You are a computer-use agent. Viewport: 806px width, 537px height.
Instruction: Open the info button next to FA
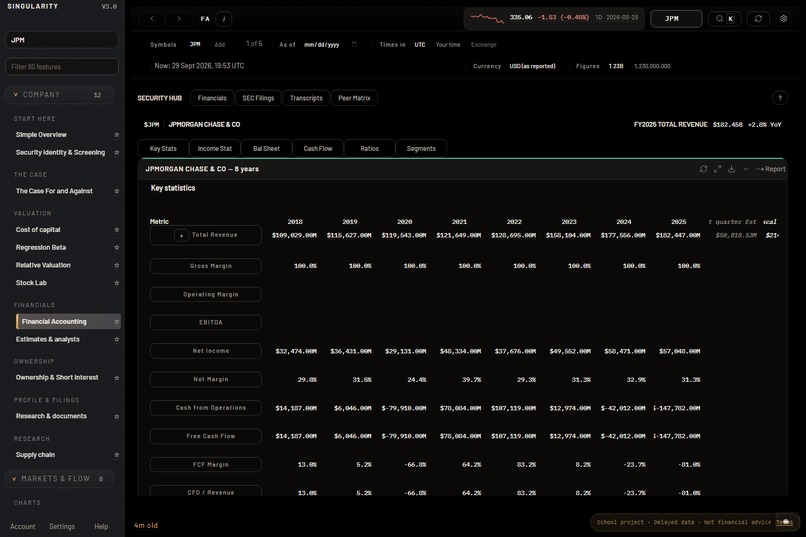(x=224, y=18)
